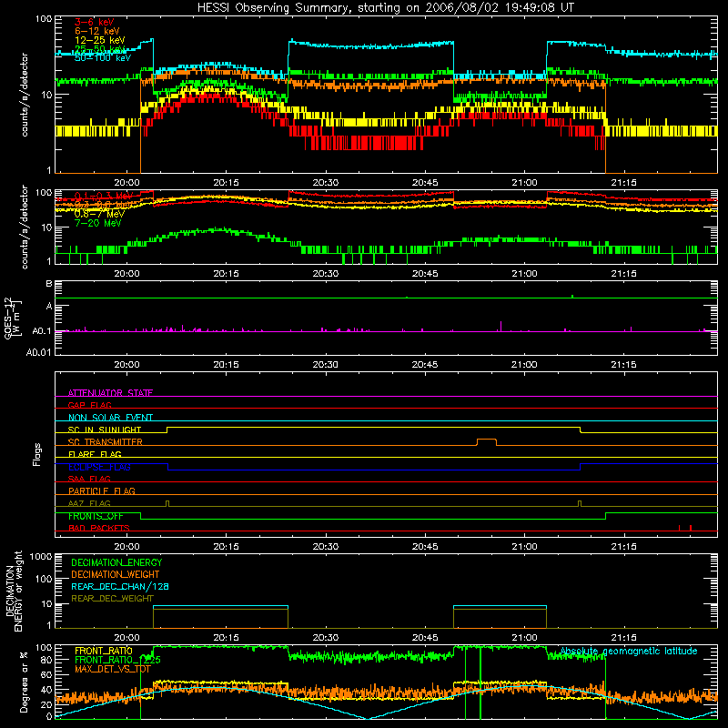Click the 7-20 MeV legend label

[98, 223]
